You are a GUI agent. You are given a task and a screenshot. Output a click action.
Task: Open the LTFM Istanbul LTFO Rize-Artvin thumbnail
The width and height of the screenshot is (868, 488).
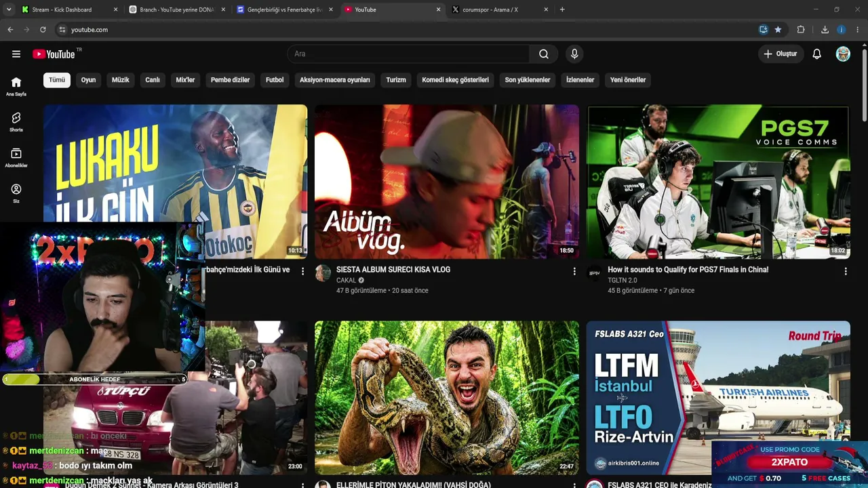click(x=718, y=398)
